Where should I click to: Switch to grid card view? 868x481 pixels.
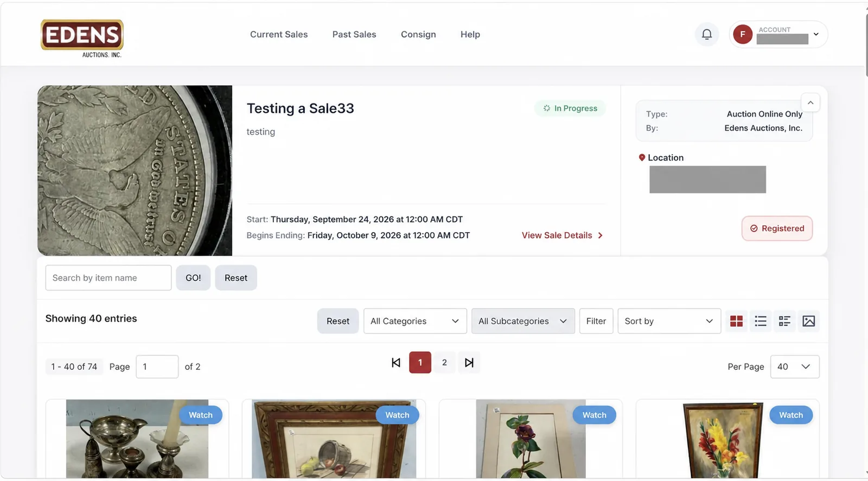pos(736,321)
